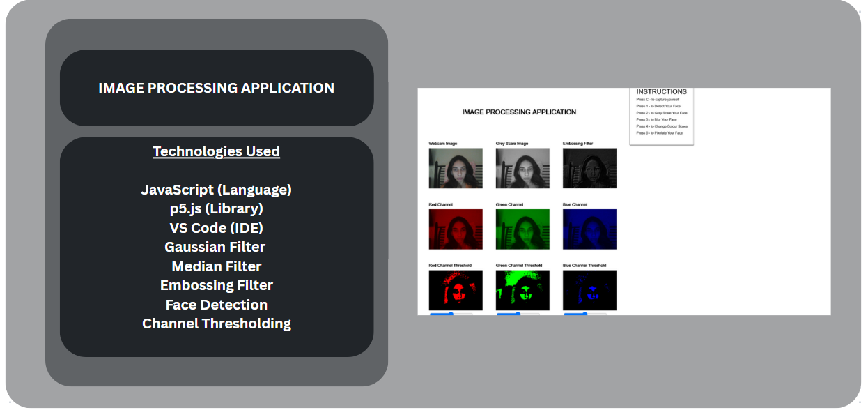Click the "Face Detection" line
868x410 pixels.
[x=217, y=305]
